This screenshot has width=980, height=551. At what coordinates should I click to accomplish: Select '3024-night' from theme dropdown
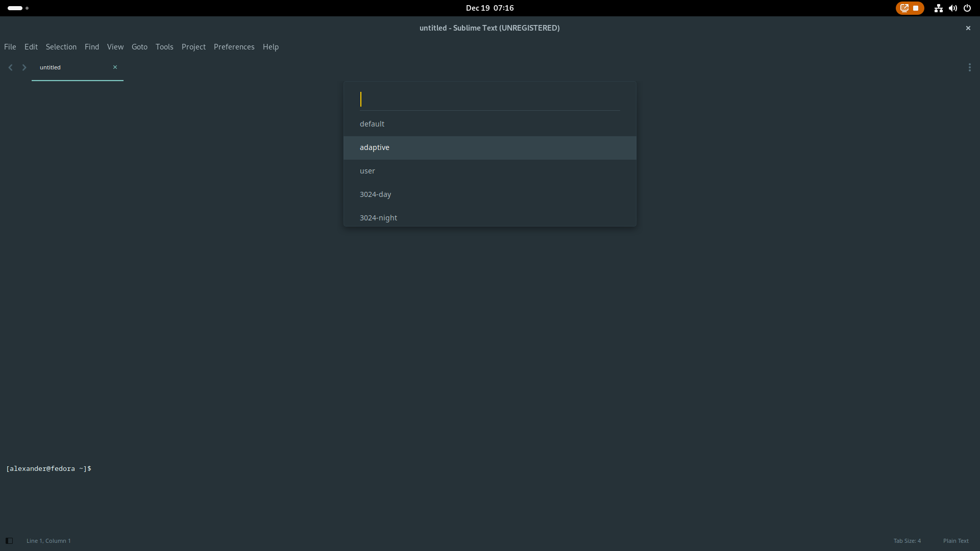pyautogui.click(x=378, y=217)
